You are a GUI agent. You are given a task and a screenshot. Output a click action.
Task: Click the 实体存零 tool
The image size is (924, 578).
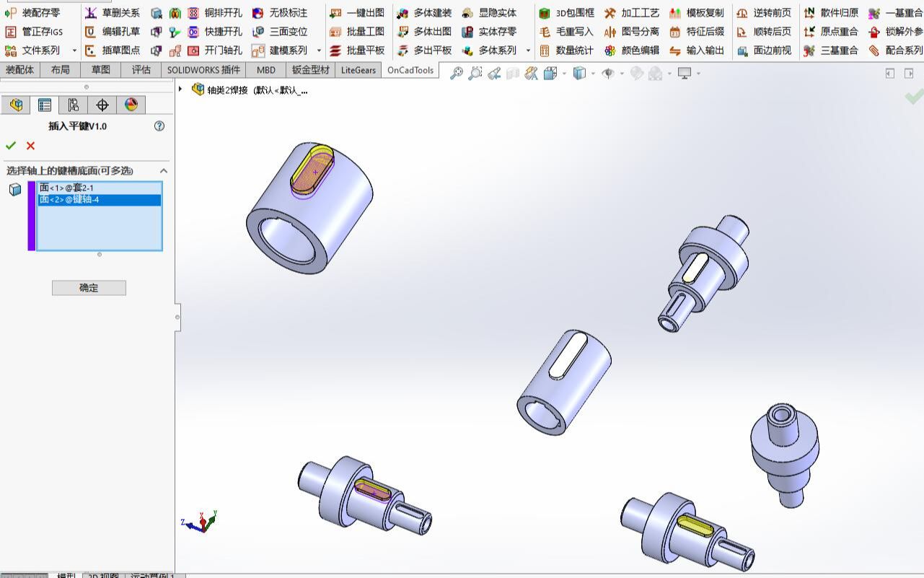tap(489, 31)
